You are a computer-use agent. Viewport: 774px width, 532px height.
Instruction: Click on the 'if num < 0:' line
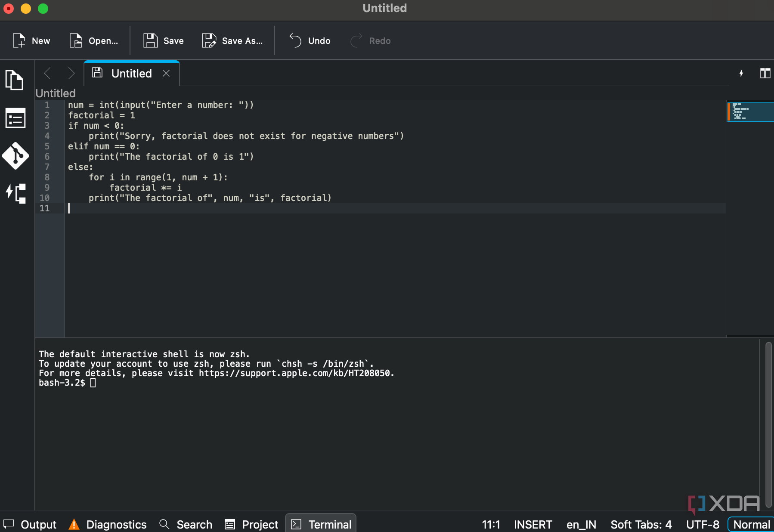[96, 126]
